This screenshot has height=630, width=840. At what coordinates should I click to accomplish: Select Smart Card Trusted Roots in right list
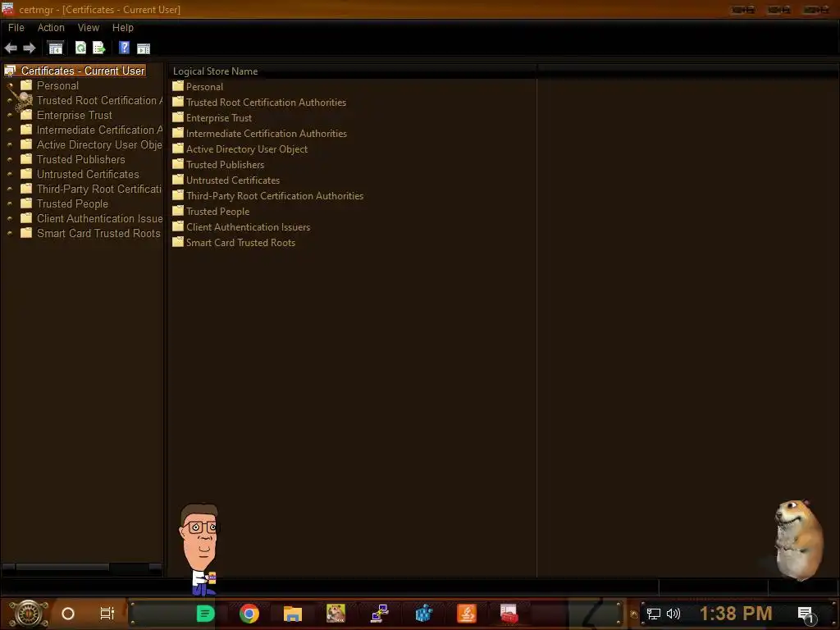tap(240, 242)
